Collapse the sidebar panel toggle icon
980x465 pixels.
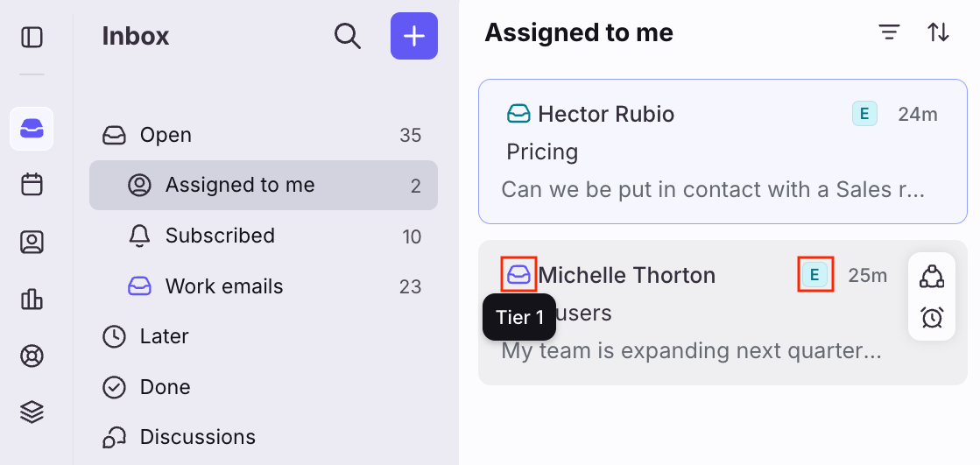pyautogui.click(x=32, y=37)
